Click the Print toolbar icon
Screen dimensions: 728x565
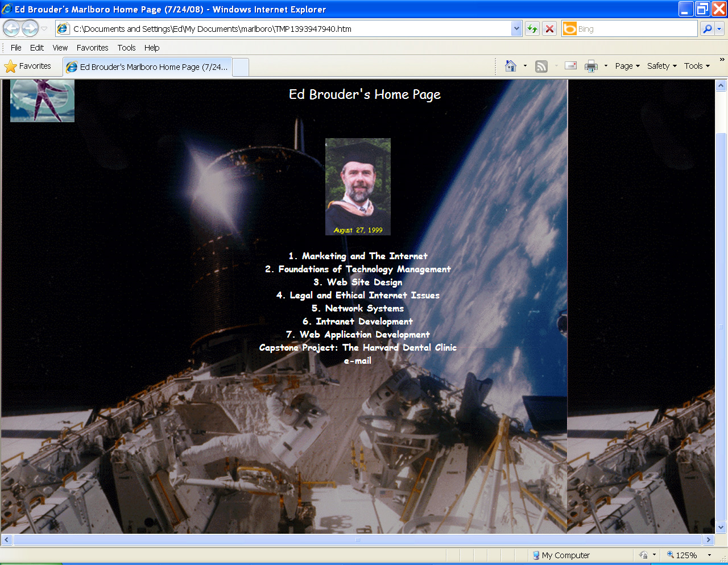[591, 67]
